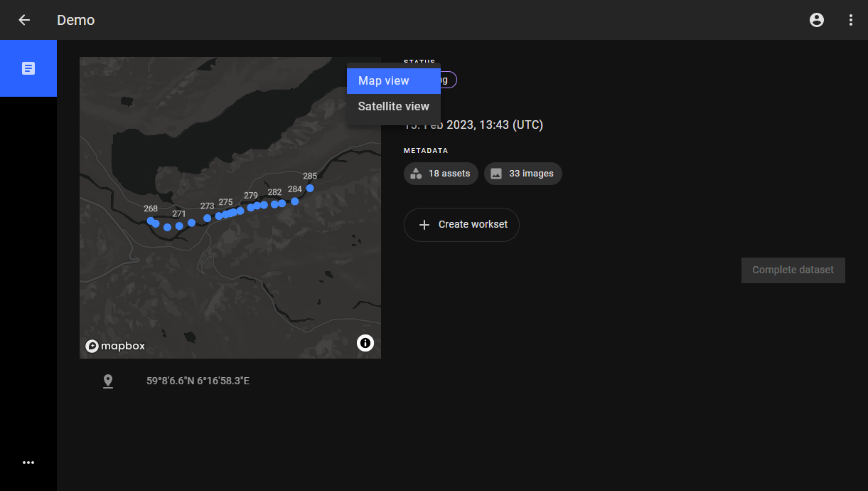Select map point labeled 284
868x491 pixels.
295,201
